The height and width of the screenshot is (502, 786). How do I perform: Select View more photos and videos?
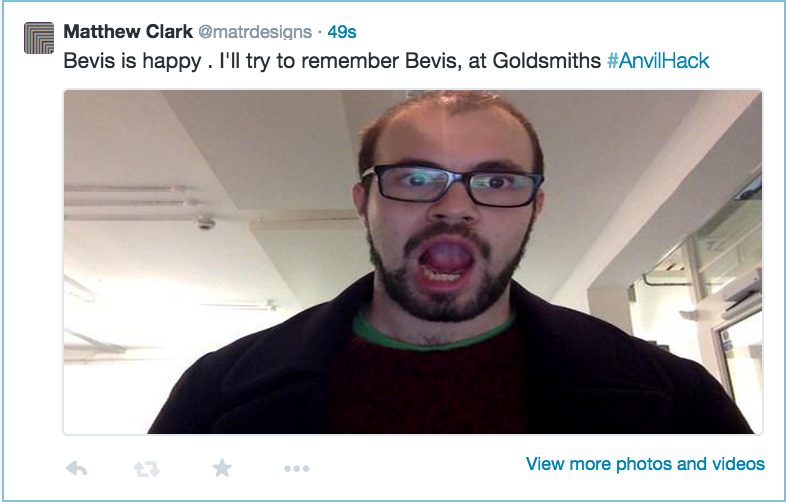coord(645,464)
